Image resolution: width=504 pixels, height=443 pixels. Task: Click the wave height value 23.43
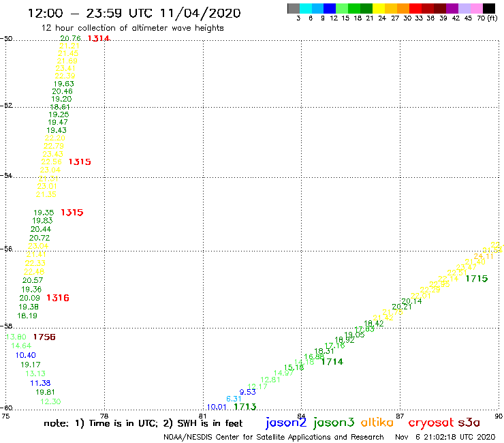tap(52, 154)
